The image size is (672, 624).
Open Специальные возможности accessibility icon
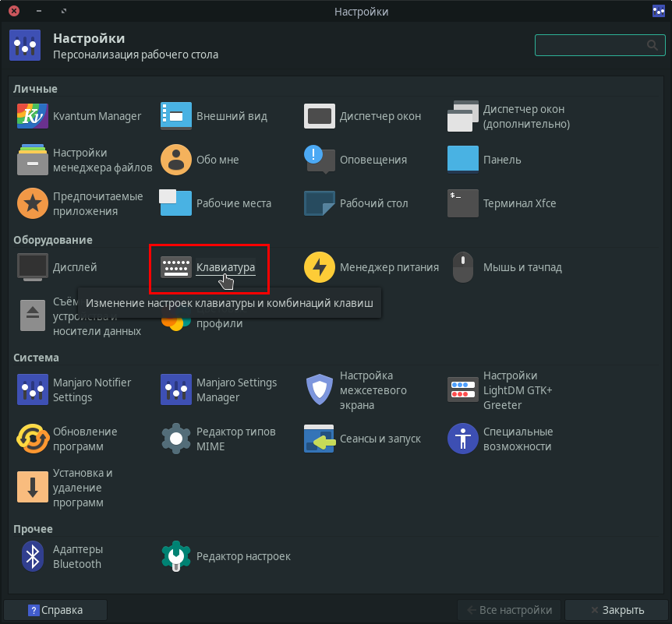click(x=463, y=439)
